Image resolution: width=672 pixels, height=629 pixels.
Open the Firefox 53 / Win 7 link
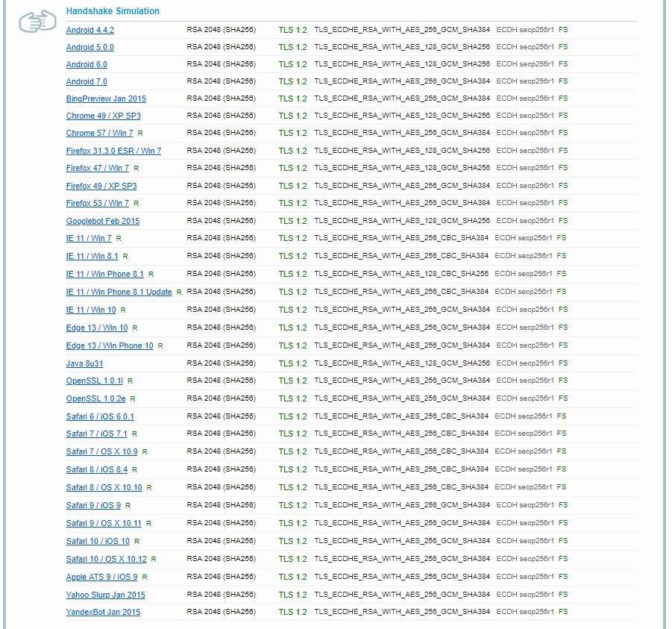97,203
